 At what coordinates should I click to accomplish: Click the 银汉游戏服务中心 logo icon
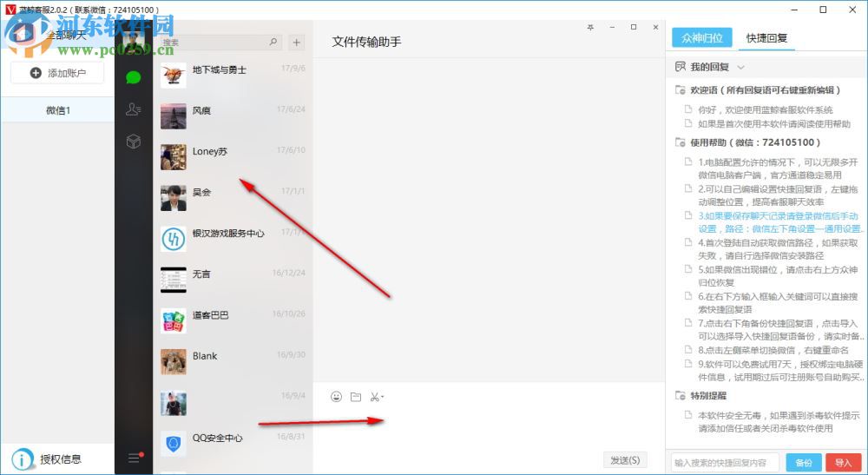(174, 239)
